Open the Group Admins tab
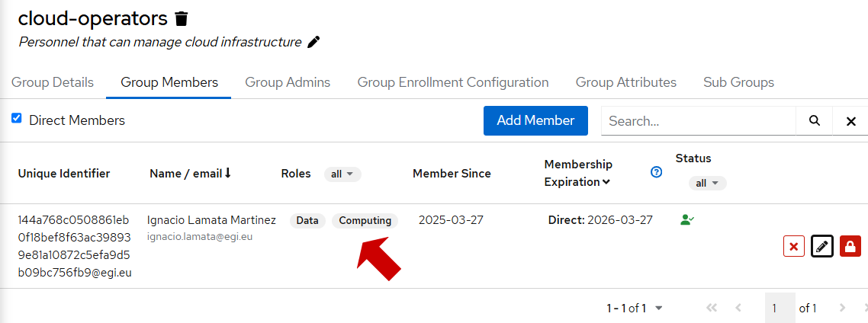 tap(288, 82)
